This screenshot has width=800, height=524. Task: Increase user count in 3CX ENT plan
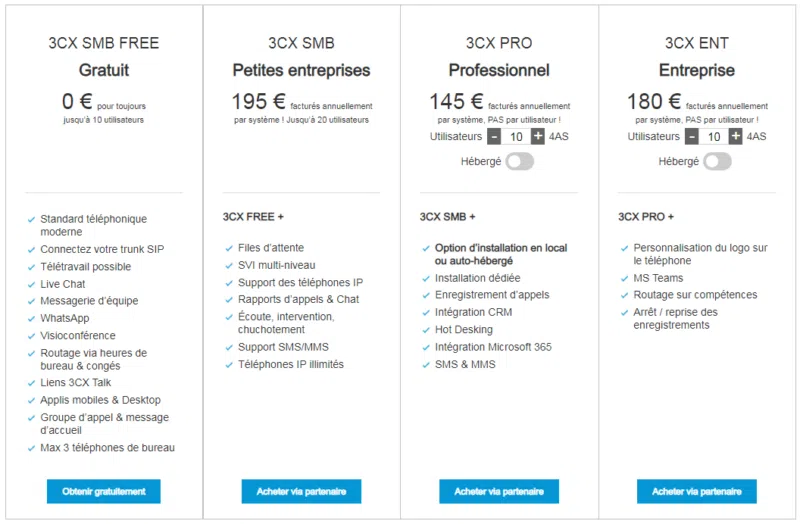coord(736,136)
